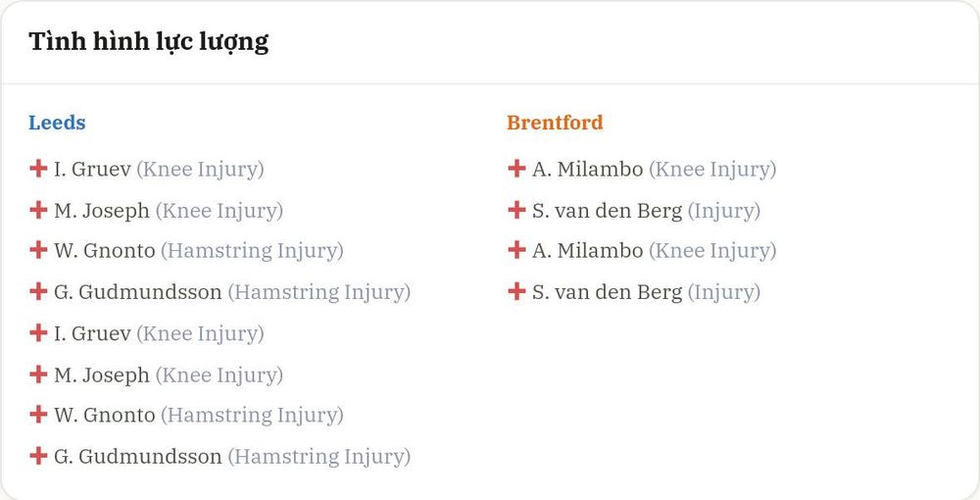Select first G. Gudmundsson player name

137,292
